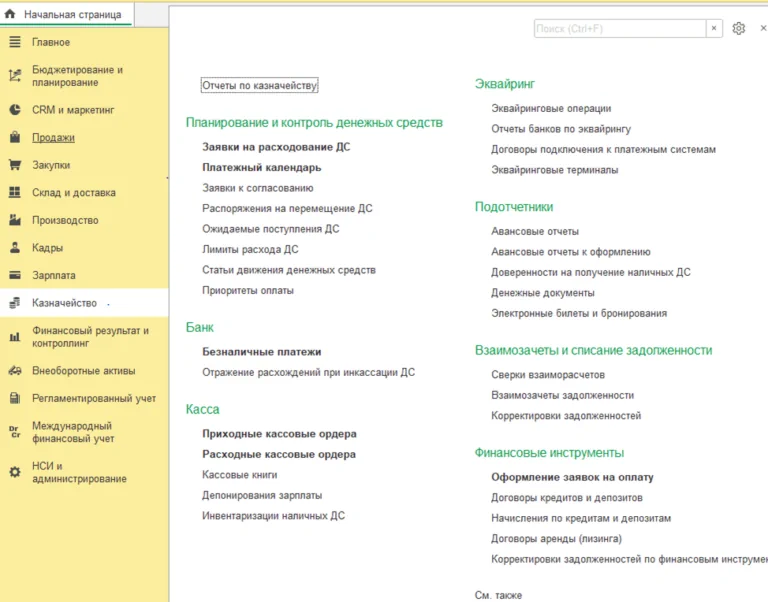Click inside the Поиск (Ctrl+F) search box
The height and width of the screenshot is (602, 768).
point(619,29)
